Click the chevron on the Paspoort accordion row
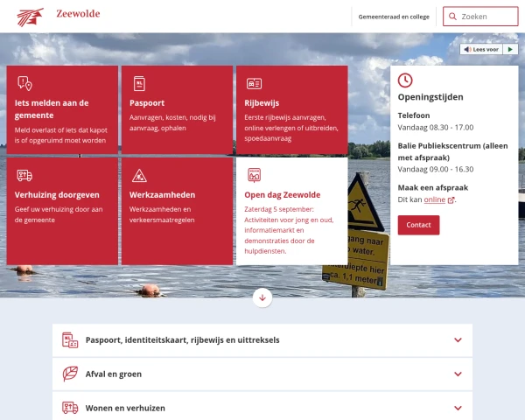The height and width of the screenshot is (420, 525). click(x=458, y=340)
